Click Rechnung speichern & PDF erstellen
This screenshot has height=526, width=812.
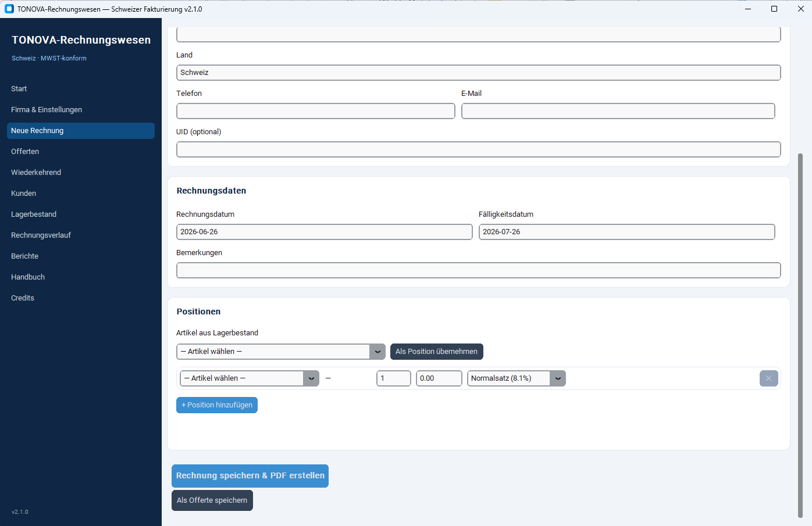tap(250, 476)
